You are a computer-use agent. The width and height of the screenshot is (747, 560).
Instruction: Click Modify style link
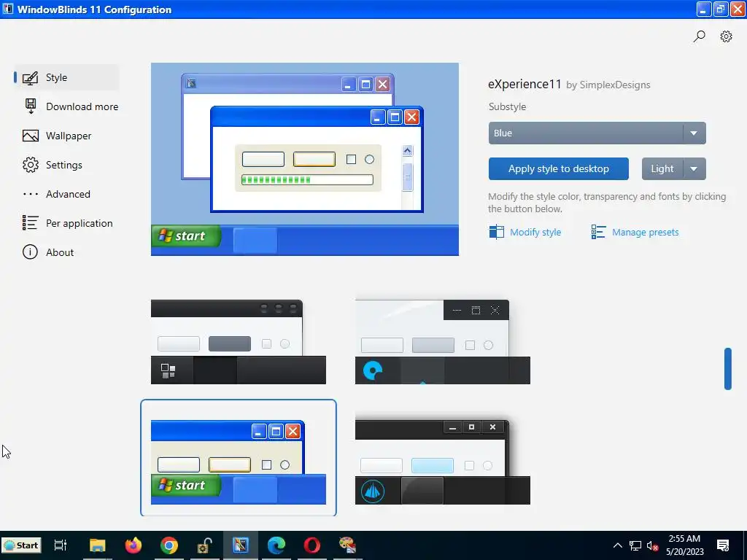tap(535, 233)
